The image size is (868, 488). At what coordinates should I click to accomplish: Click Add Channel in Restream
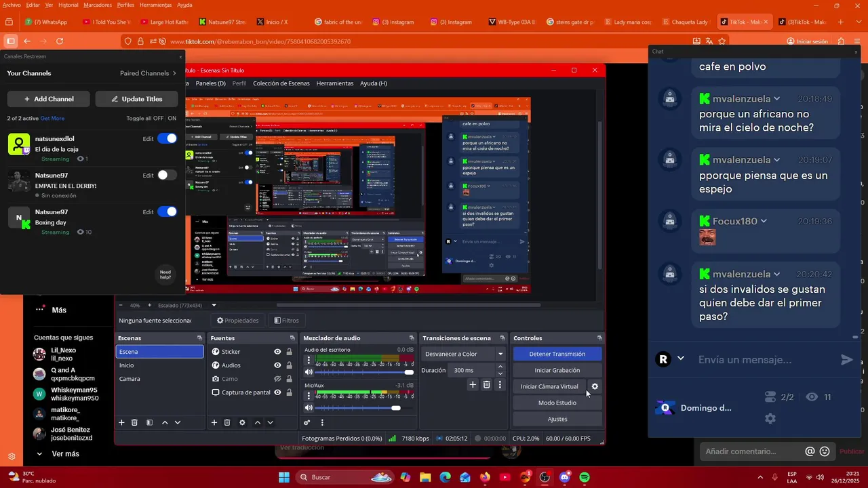pyautogui.click(x=49, y=99)
